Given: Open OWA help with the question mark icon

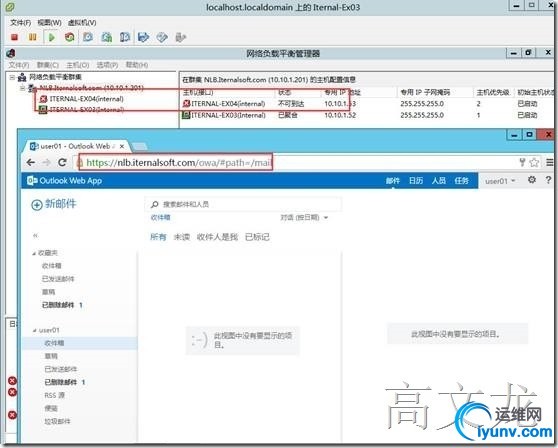Looking at the screenshot, I should tap(548, 180).
